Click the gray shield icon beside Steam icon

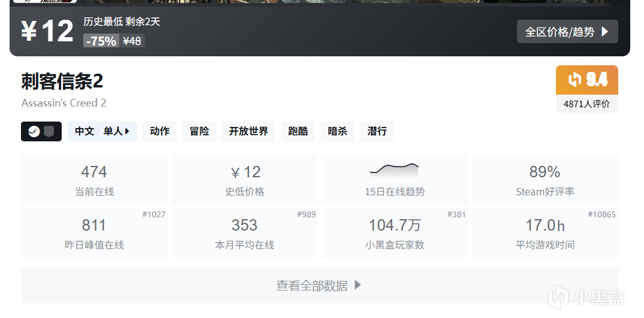(49, 132)
